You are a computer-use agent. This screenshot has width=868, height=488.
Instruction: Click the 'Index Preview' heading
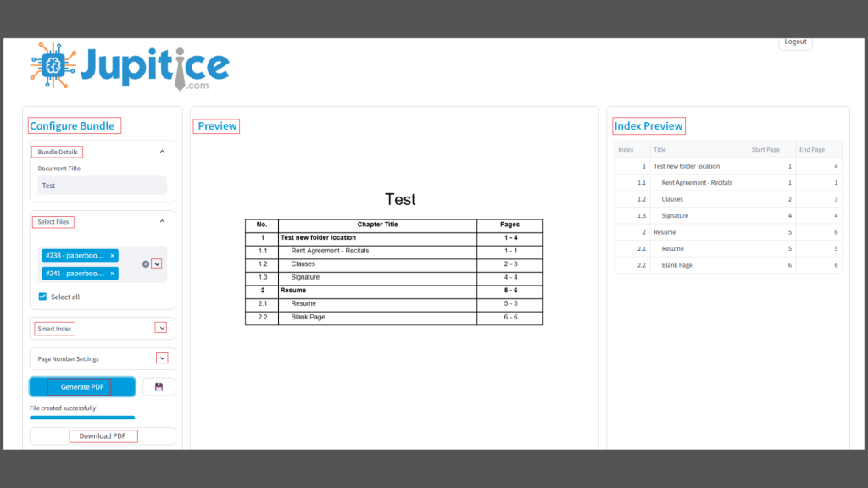(x=648, y=125)
